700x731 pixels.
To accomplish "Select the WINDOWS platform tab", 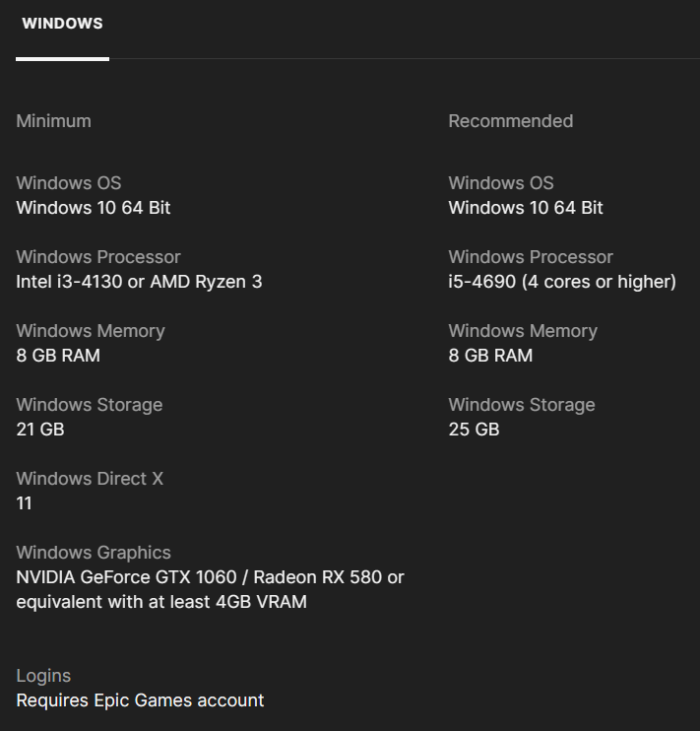I will (62, 24).
